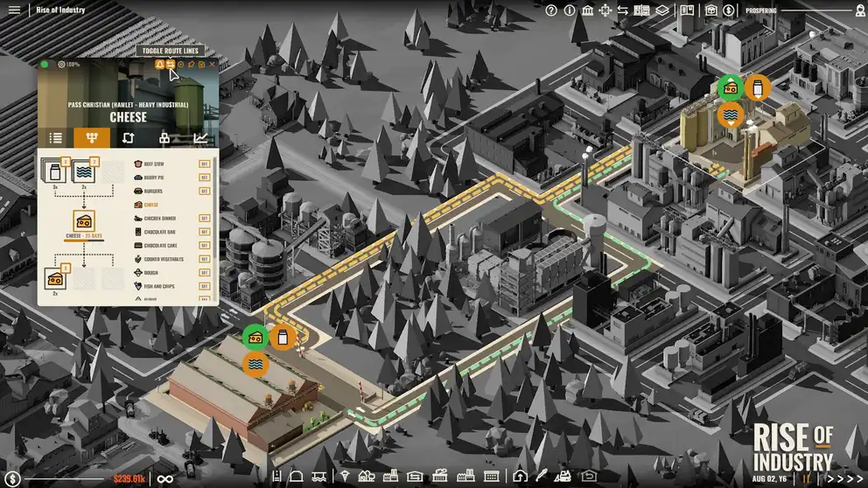Open the layers overlay icon
Viewport: 868px width, 488px height.
coord(662,10)
